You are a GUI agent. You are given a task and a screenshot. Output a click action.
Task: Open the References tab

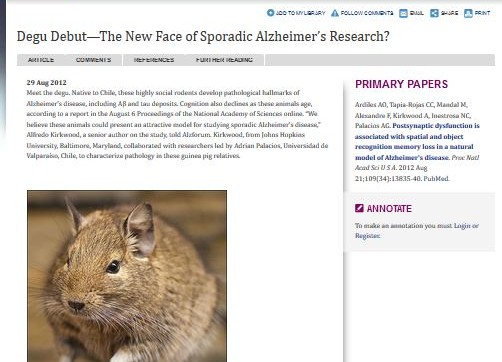tap(154, 60)
